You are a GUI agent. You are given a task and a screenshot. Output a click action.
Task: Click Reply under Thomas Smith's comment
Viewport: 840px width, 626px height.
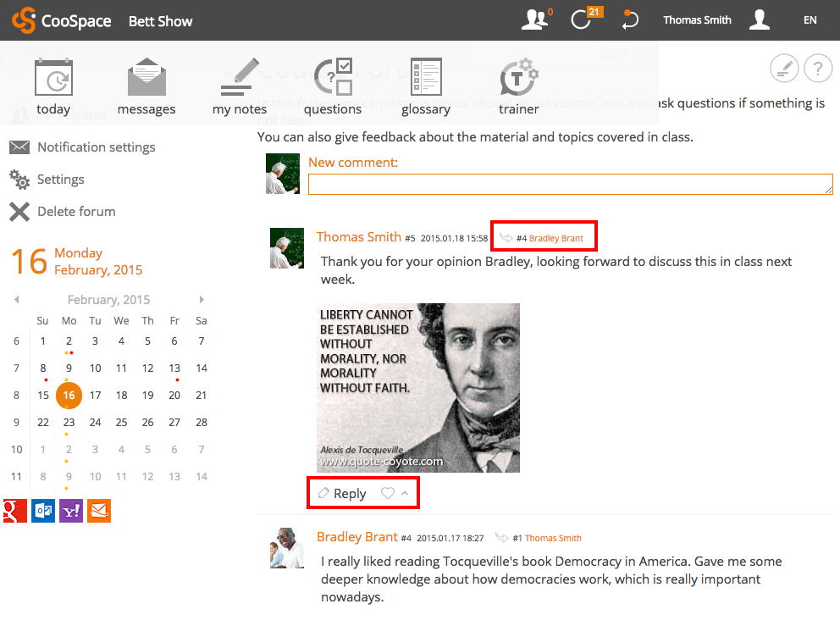pos(350,494)
